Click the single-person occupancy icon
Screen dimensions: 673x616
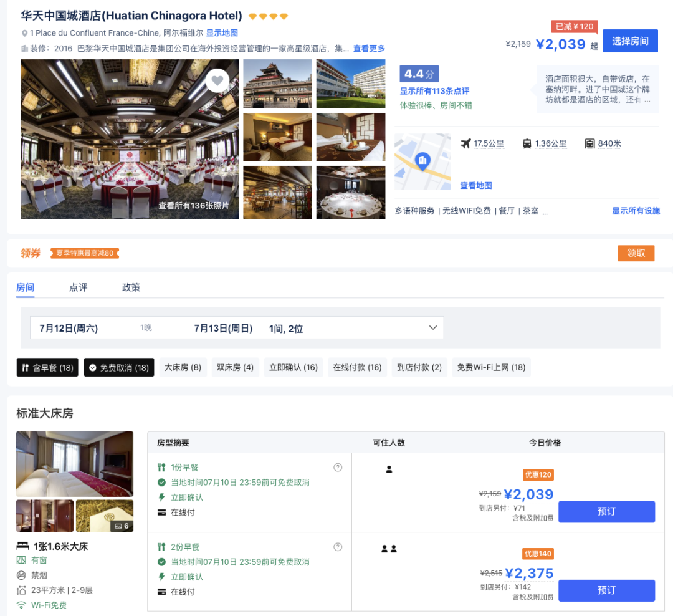(389, 469)
